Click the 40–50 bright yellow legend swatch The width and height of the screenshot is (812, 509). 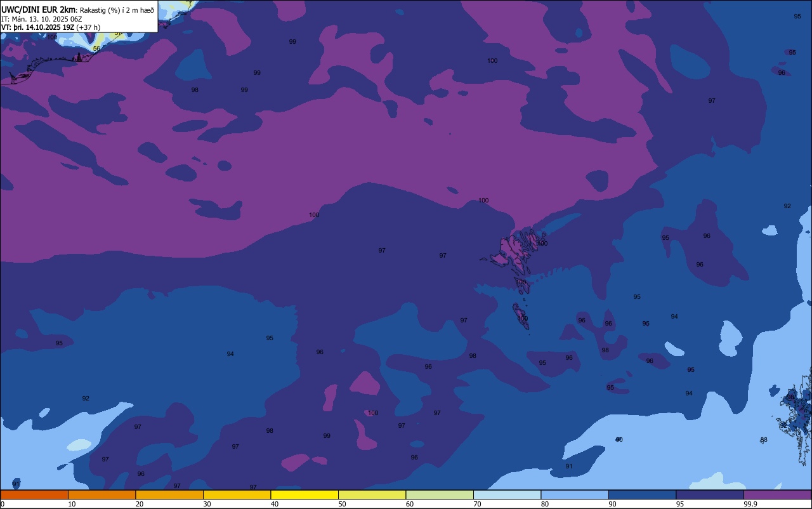click(x=304, y=494)
